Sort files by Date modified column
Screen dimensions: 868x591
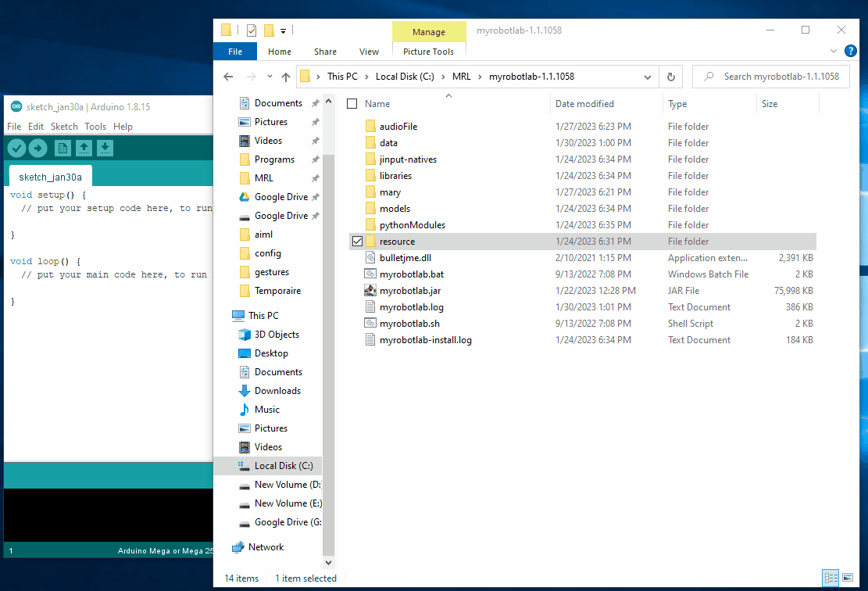pyautogui.click(x=584, y=104)
